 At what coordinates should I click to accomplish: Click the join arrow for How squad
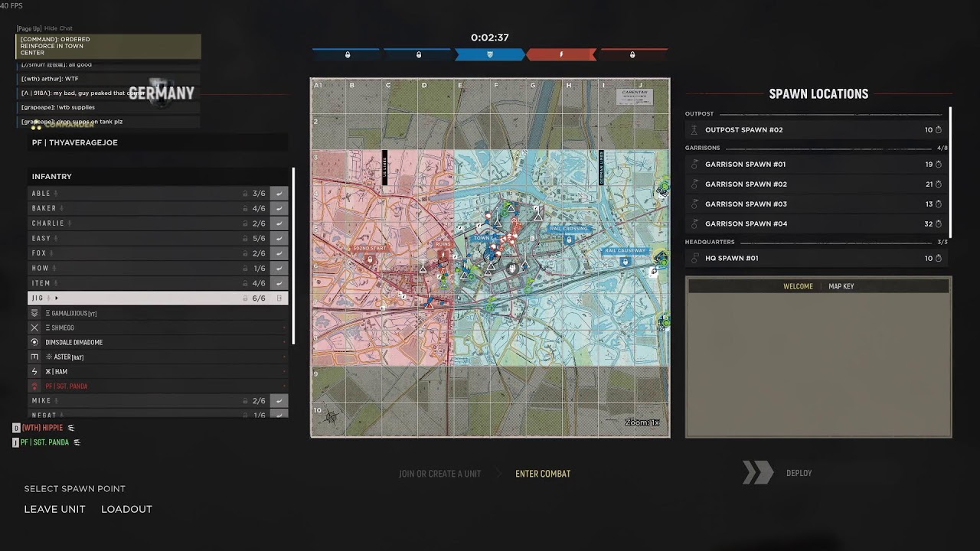tap(279, 269)
